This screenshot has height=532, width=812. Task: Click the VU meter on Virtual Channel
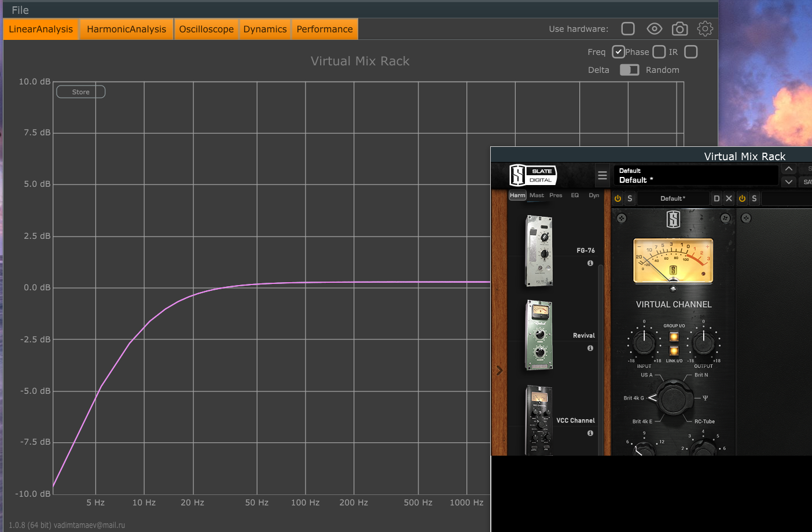[673, 261]
